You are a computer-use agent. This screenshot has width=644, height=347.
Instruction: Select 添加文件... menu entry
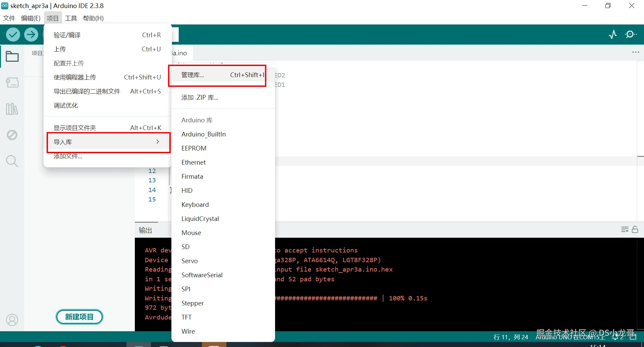(x=107, y=156)
